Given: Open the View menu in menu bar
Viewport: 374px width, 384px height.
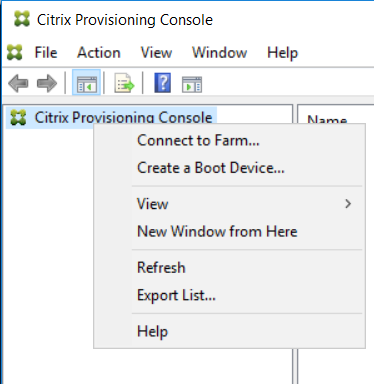Looking at the screenshot, I should click(156, 53).
